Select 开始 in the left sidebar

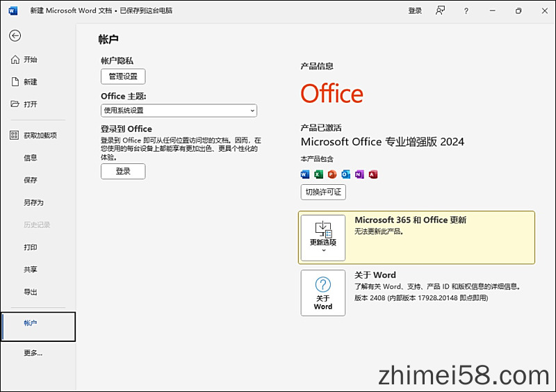(x=31, y=60)
